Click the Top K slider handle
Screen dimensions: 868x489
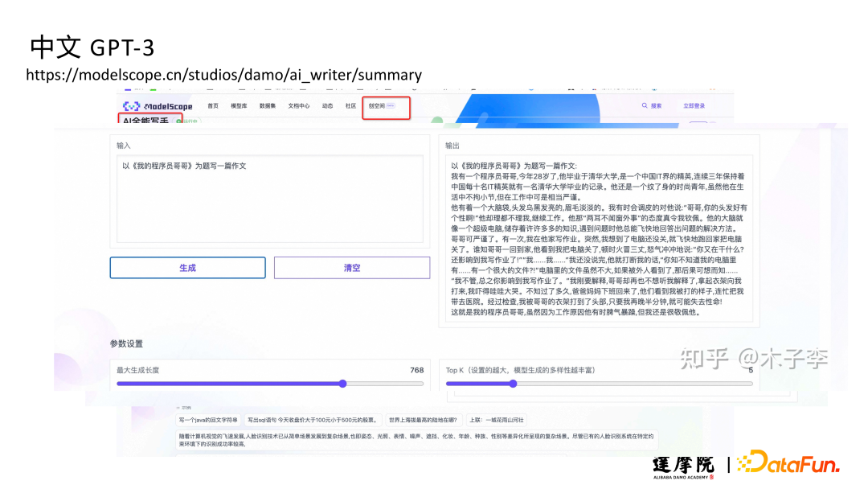(x=513, y=384)
